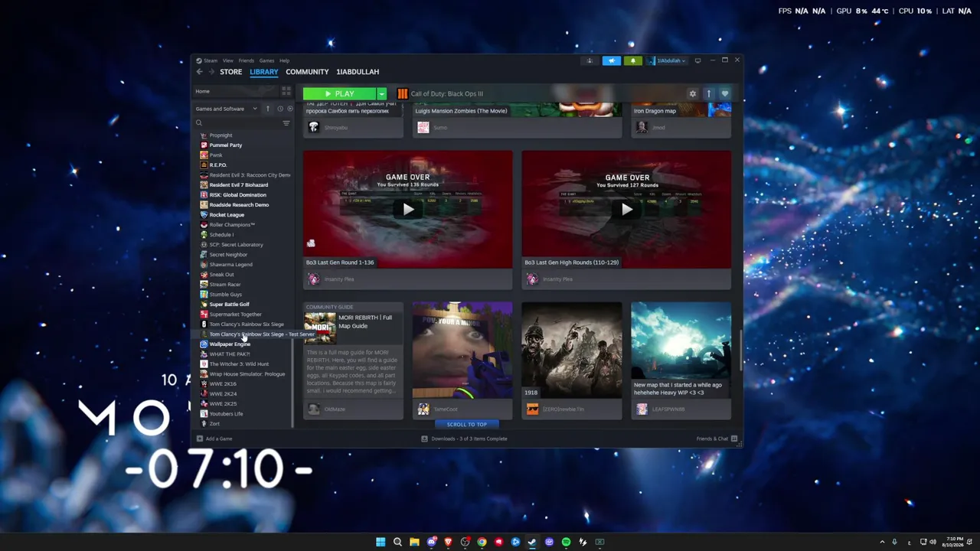The image size is (980, 551).
Task: Open Discord from the taskbar
Action: click(431, 542)
